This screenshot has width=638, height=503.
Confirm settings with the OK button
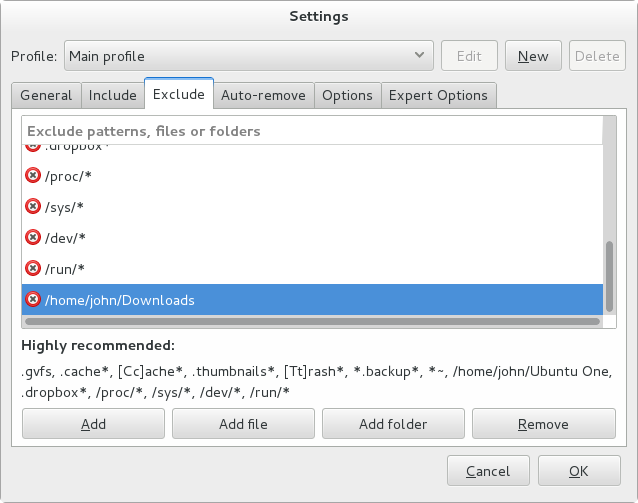pos(579,471)
